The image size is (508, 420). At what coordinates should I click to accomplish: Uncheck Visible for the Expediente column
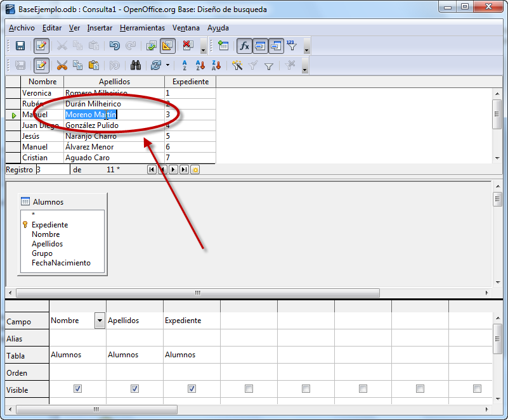coord(192,388)
